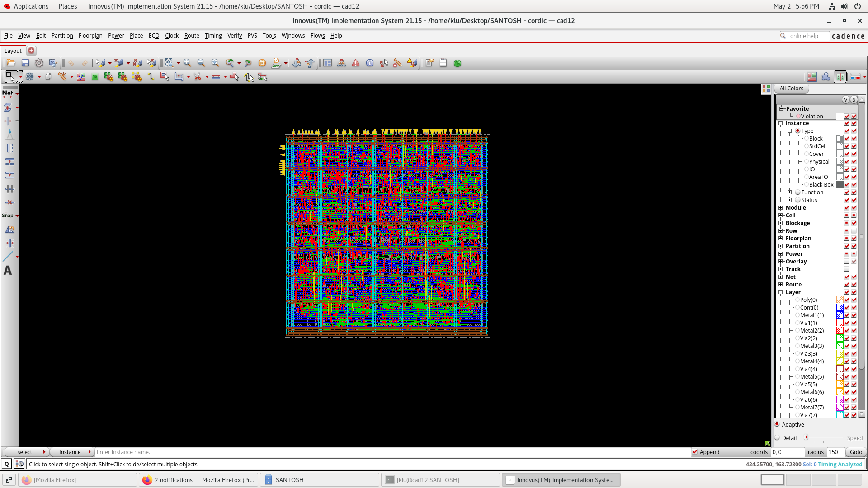The height and width of the screenshot is (488, 868).
Task: Click the Metal3(3) color swatch
Action: [840, 346]
